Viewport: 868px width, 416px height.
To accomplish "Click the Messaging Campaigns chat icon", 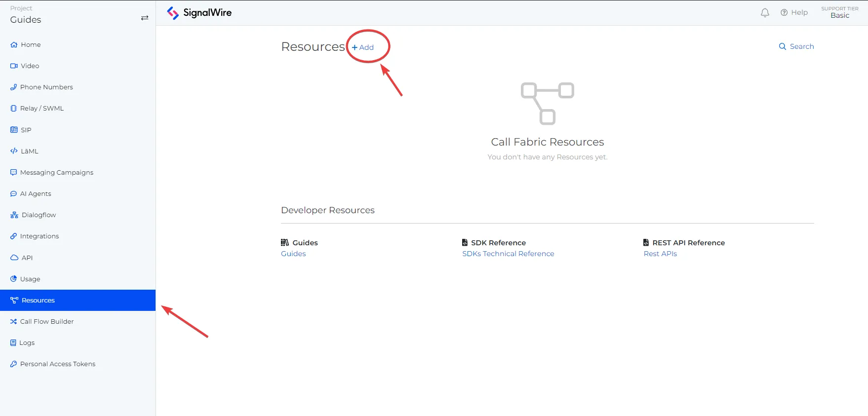I will click(13, 172).
